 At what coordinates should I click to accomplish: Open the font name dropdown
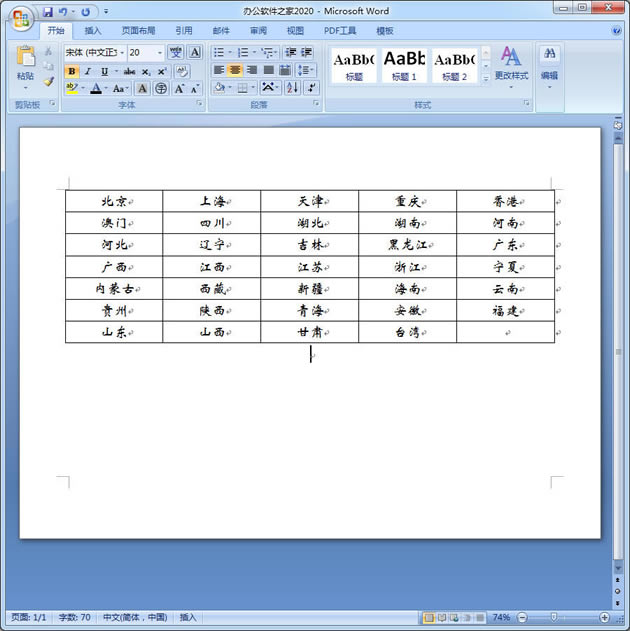click(x=122, y=52)
